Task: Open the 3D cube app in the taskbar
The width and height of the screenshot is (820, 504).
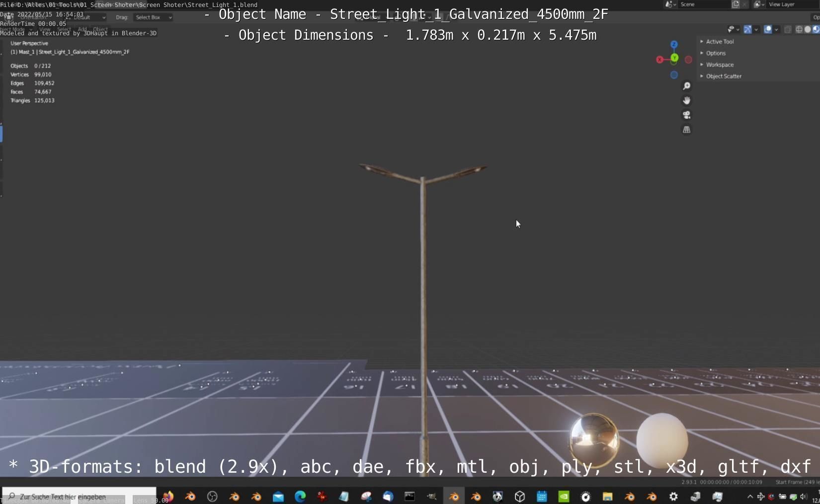Action: pos(520,496)
